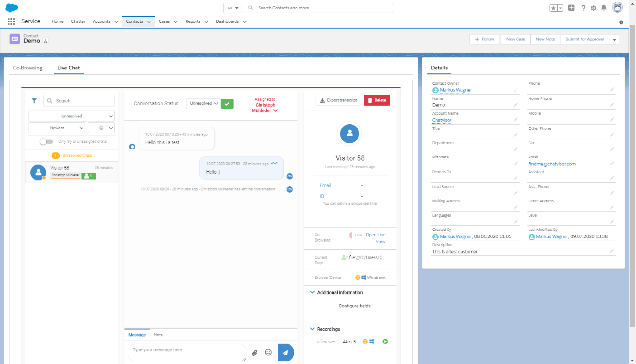
Task: Click the New Case button
Action: click(x=516, y=39)
